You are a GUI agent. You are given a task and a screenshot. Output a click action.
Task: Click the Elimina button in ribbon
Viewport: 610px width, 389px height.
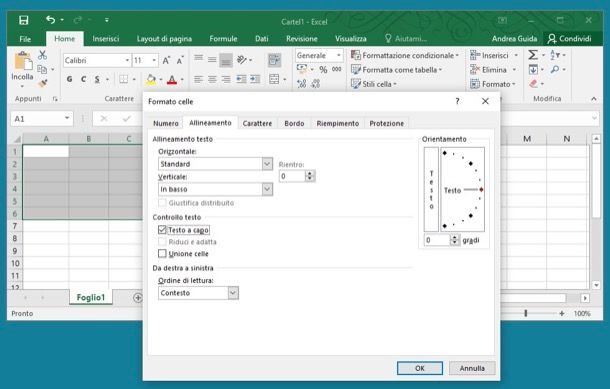493,70
